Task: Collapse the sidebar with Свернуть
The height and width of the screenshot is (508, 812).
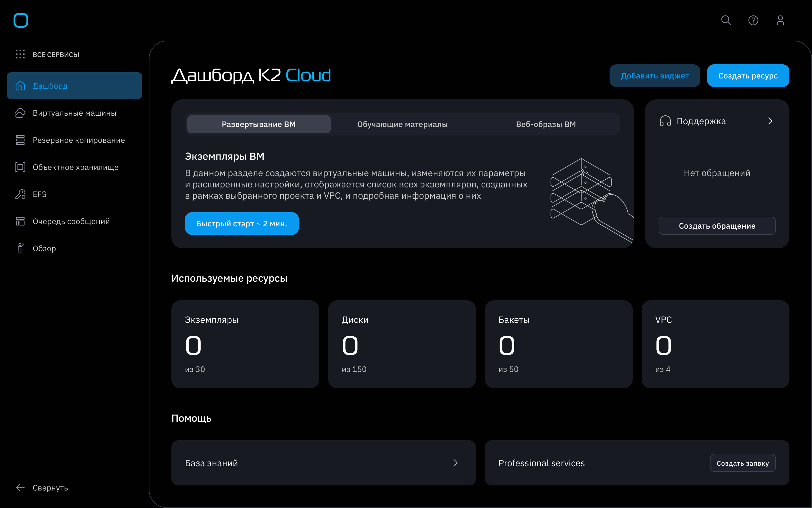Action: point(50,488)
